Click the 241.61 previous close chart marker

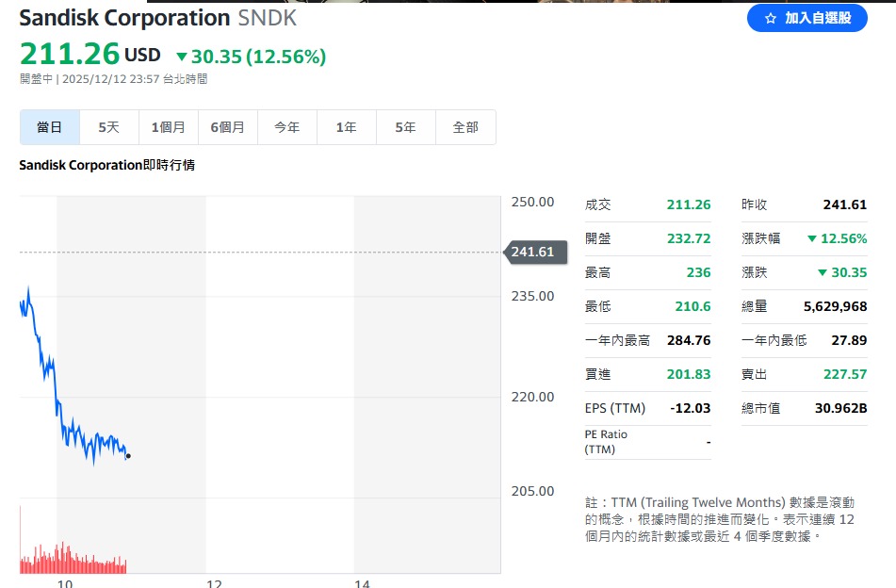[x=535, y=252]
